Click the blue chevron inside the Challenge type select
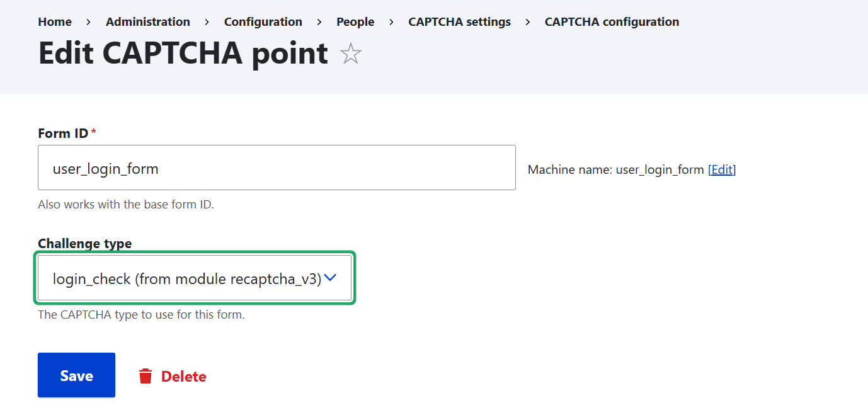The image size is (868, 415). point(330,278)
